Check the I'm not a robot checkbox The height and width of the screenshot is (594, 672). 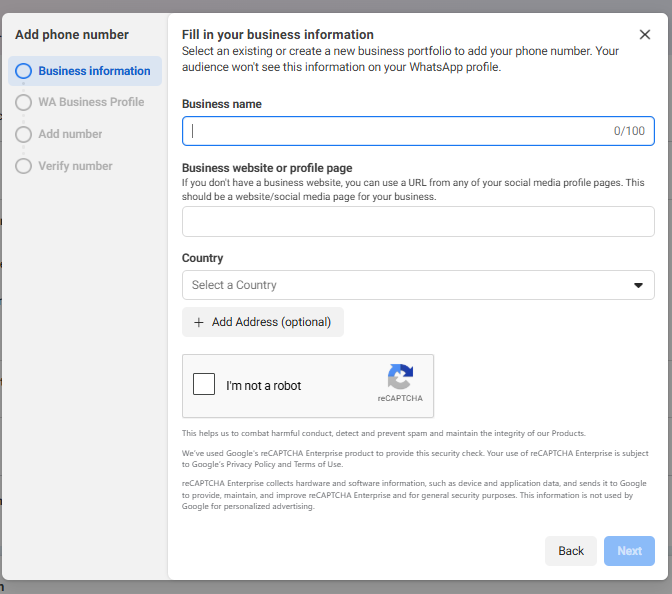tap(204, 384)
